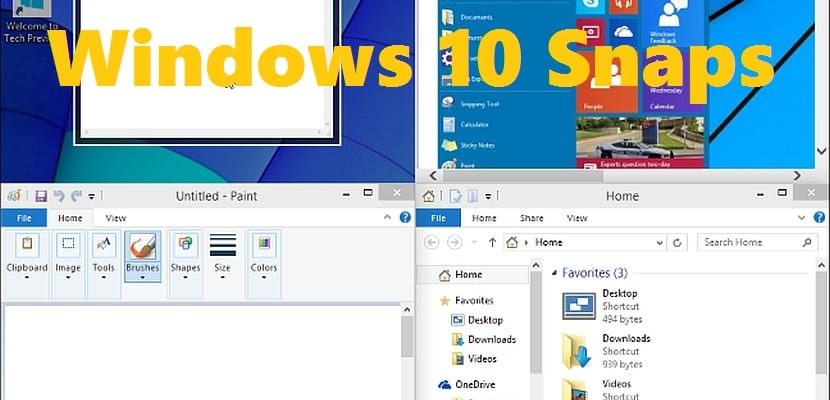Open the Share tab in File Explorer

pyautogui.click(x=531, y=218)
